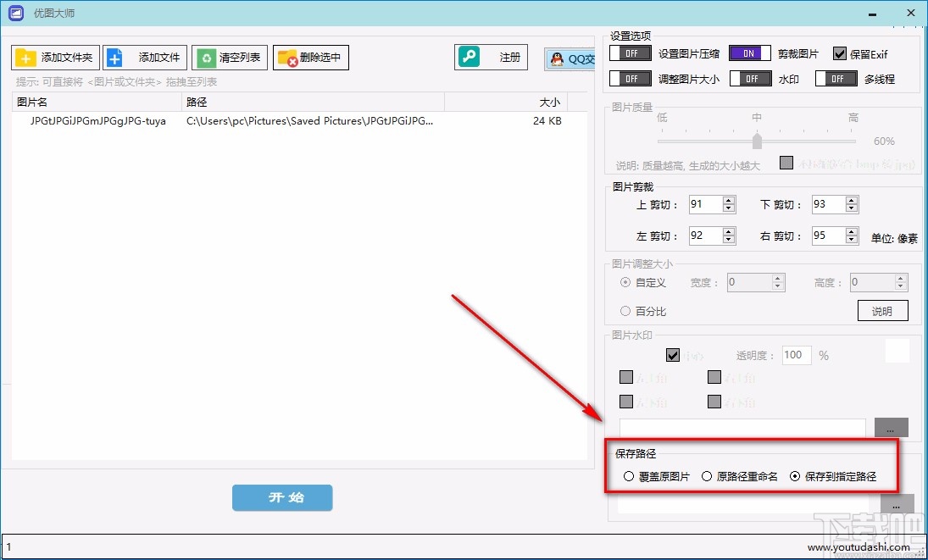This screenshot has width=928, height=560.
Task: Click the 删除选中 delete button
Action: [311, 58]
